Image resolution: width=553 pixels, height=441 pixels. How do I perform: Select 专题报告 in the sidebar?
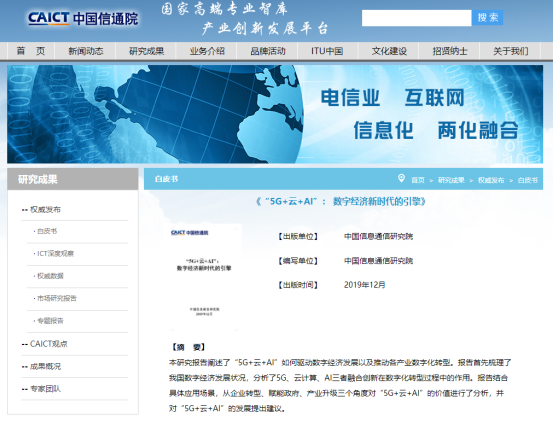point(50,321)
